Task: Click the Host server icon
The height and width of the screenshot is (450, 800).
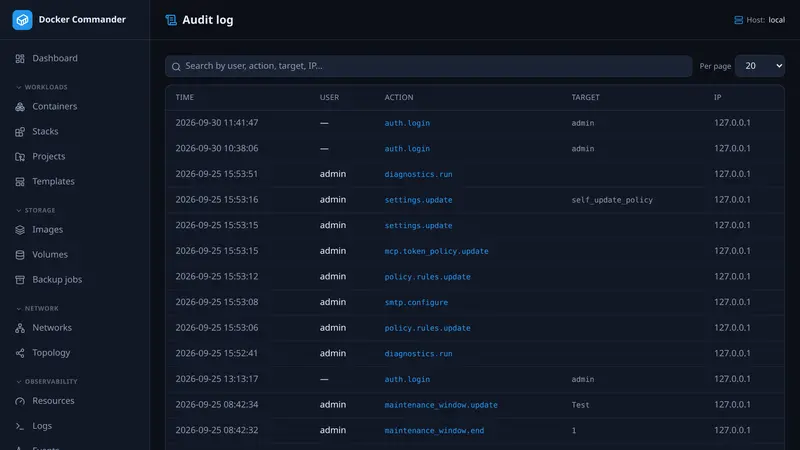Action: tap(738, 20)
